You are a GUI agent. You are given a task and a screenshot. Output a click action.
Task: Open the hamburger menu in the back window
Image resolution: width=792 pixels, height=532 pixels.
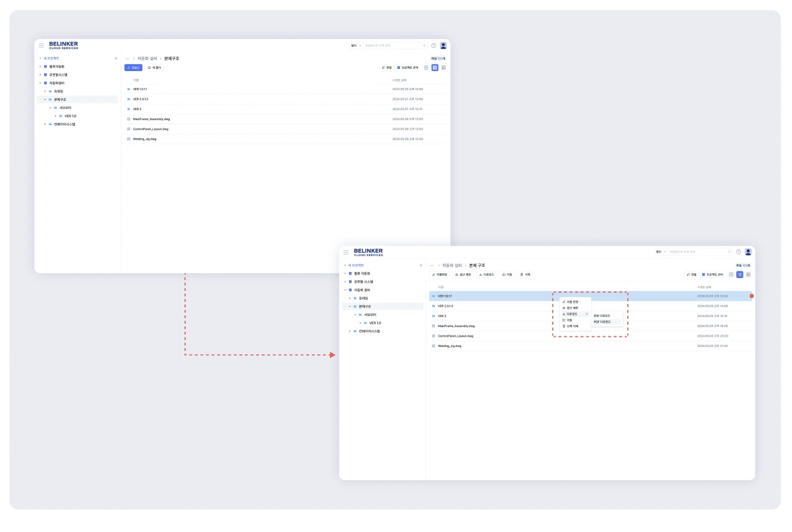[41, 45]
